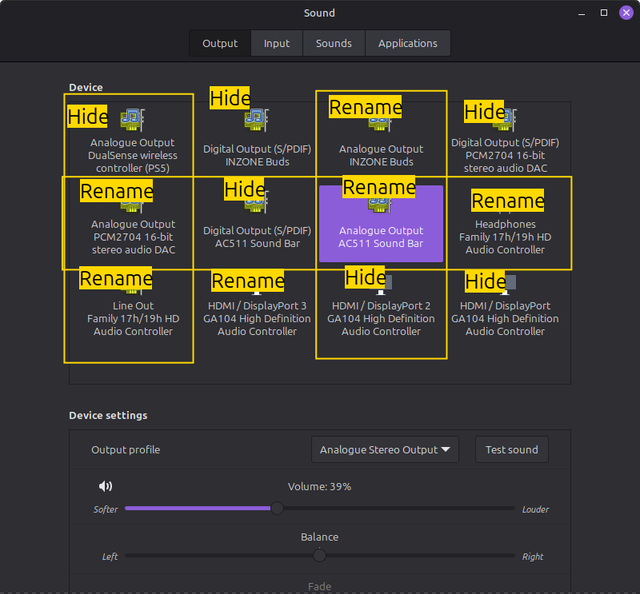Choose Digital Output (S/PDIF) INZONE Buds device

point(257,141)
